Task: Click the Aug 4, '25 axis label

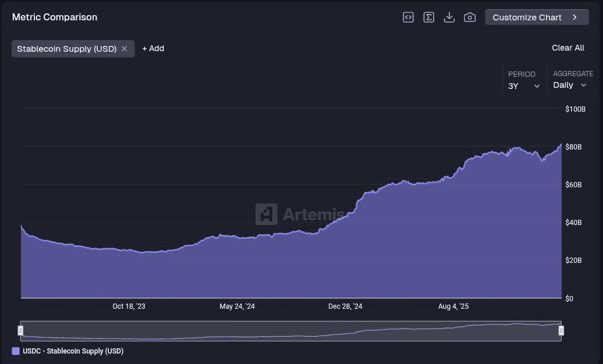Action: click(x=453, y=306)
